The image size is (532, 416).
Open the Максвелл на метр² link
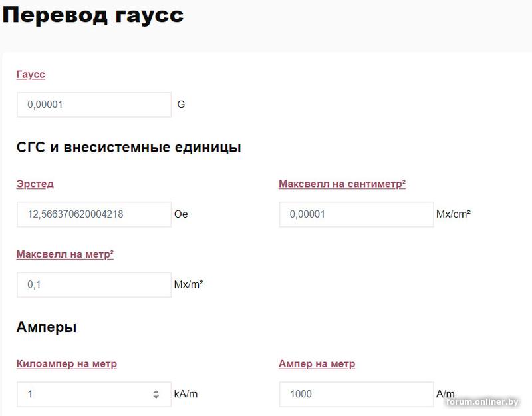click(64, 253)
